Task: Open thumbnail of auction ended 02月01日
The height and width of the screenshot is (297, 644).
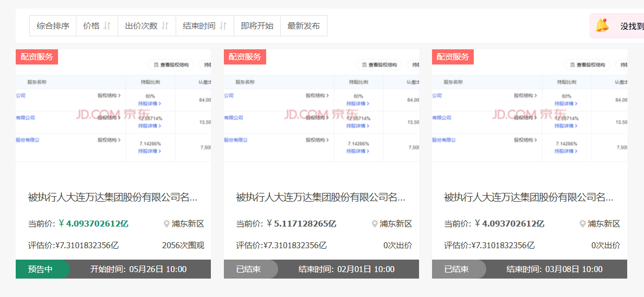Action: click(321, 115)
